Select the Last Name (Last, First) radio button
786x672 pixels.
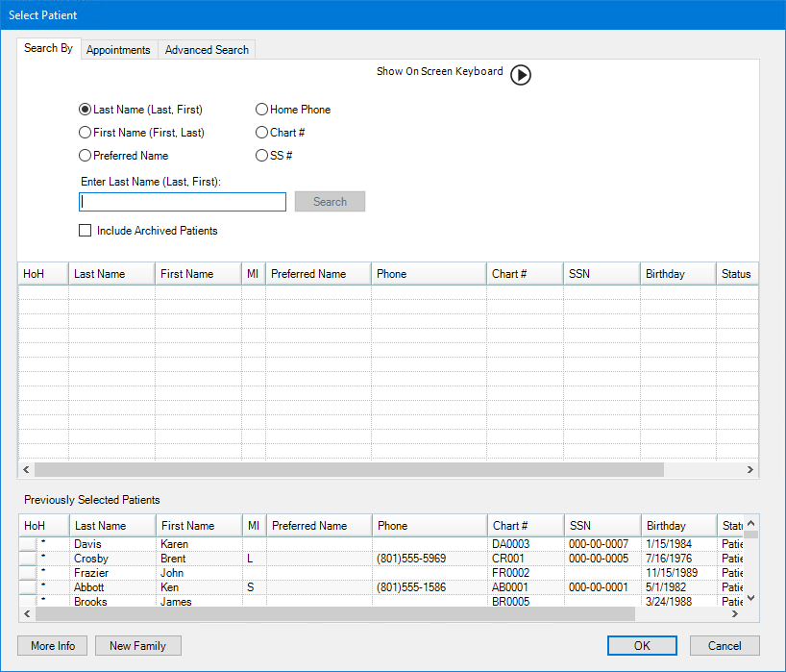[86, 110]
